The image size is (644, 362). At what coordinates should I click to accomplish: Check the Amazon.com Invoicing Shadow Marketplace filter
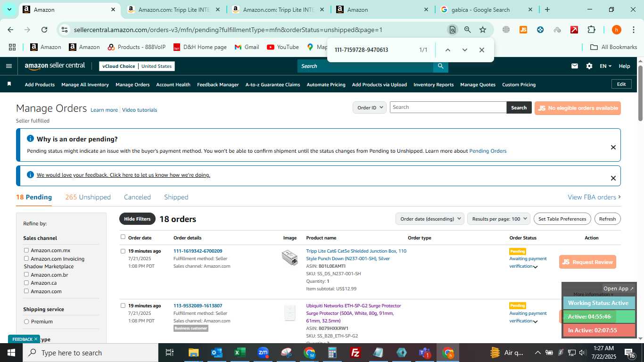click(x=26, y=258)
